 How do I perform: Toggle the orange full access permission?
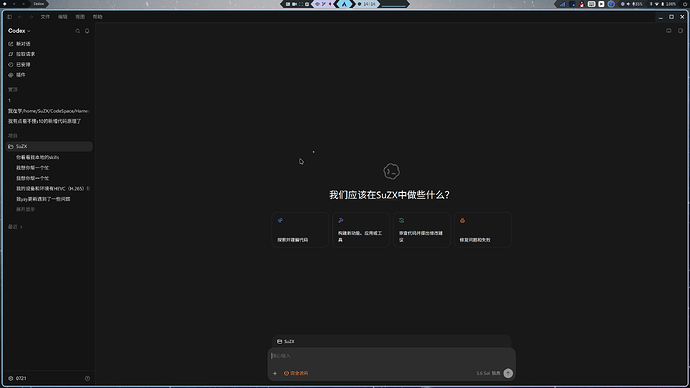(x=296, y=373)
